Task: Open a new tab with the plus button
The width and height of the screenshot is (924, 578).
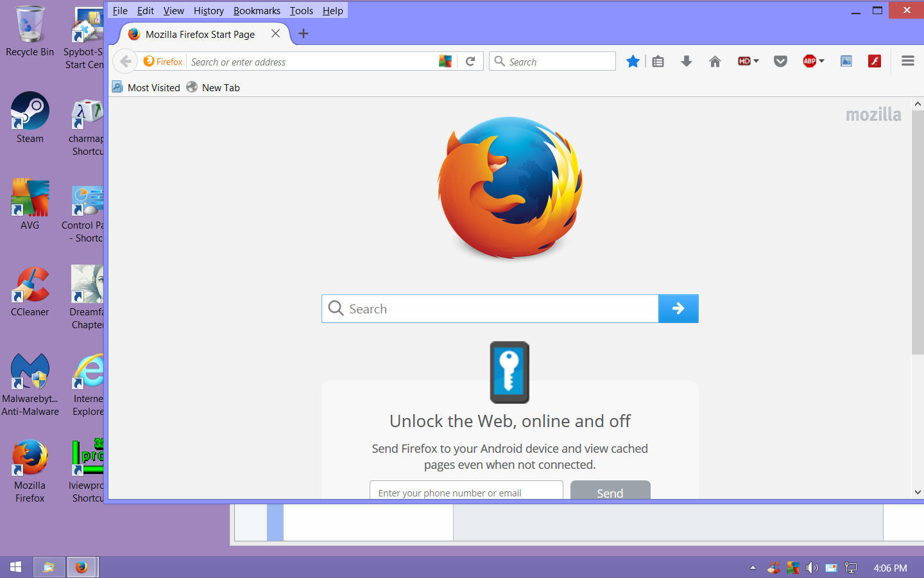Action: click(x=304, y=34)
